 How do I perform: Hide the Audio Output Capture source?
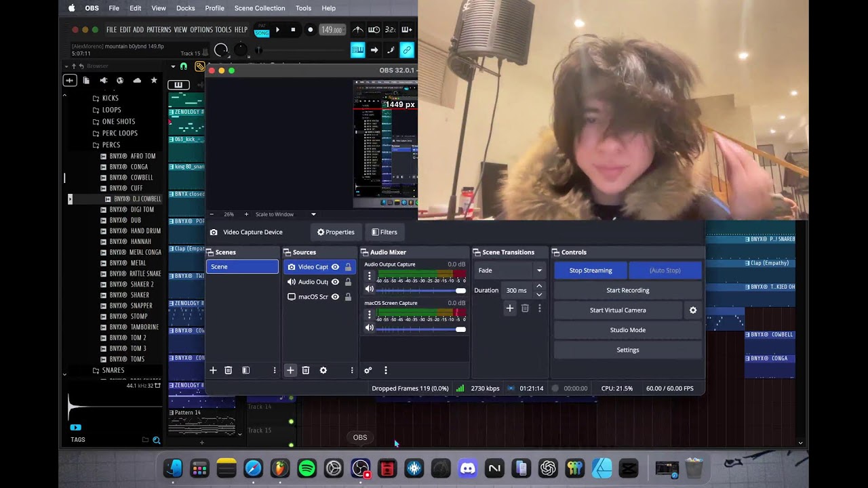pos(335,282)
